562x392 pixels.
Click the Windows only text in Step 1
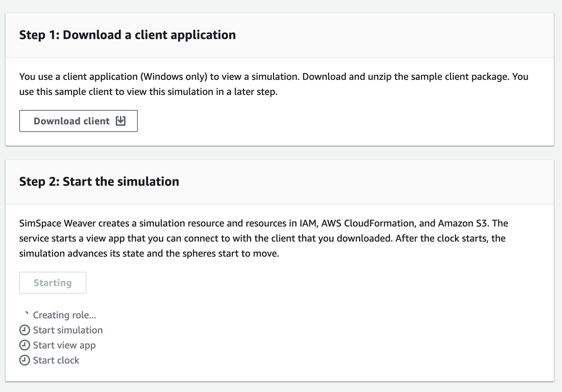174,76
